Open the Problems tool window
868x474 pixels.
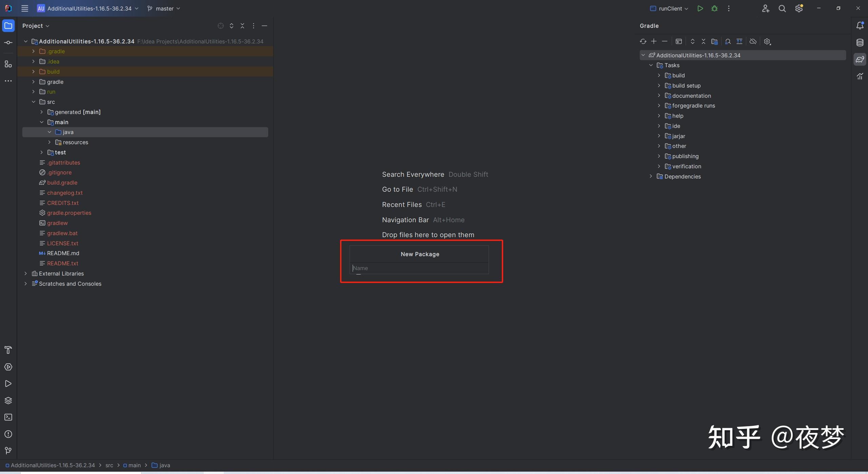8,434
